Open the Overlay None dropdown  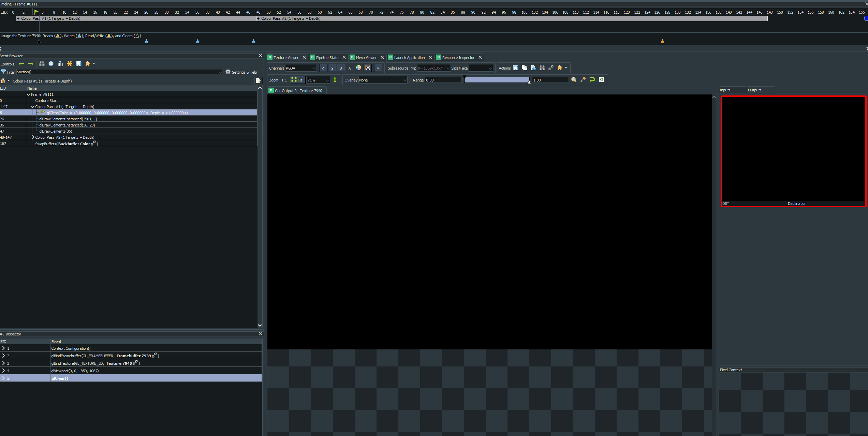pyautogui.click(x=383, y=80)
